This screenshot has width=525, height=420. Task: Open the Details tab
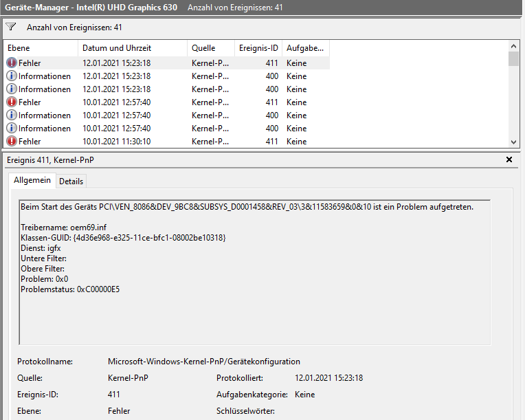[x=71, y=181]
